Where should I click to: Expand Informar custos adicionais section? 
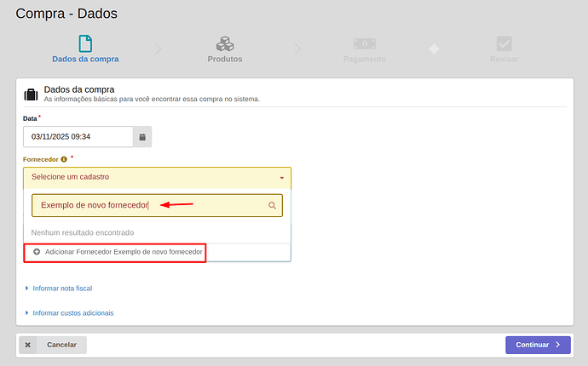pyautogui.click(x=72, y=313)
